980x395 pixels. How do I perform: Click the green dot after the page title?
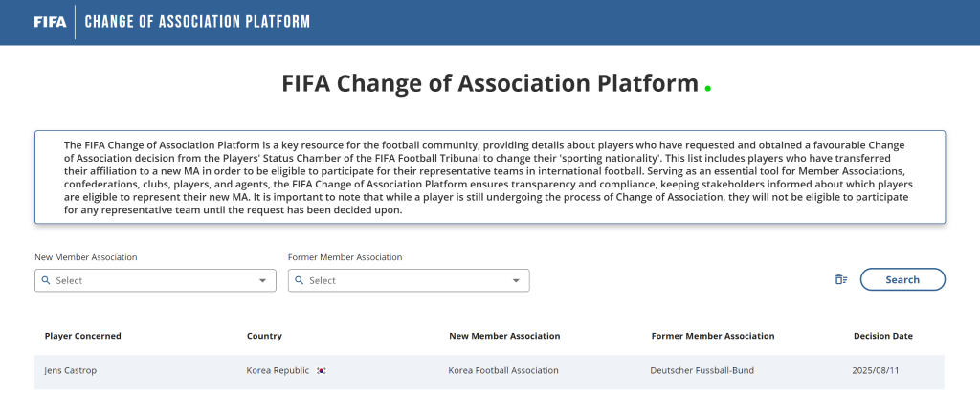click(x=707, y=88)
